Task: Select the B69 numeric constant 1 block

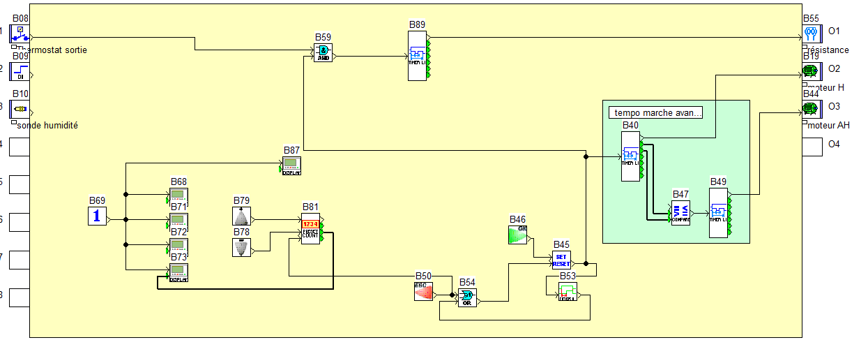Action: (97, 216)
